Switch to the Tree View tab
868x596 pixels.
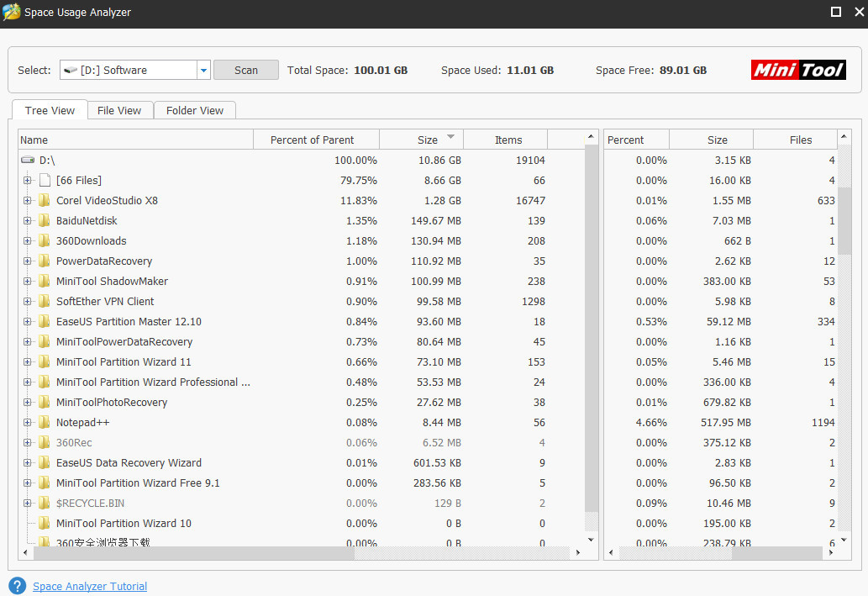(x=50, y=110)
